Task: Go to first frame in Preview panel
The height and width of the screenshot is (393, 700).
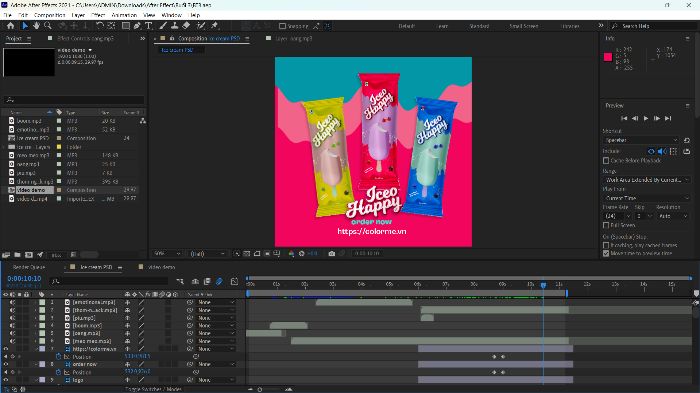Action: tap(624, 118)
